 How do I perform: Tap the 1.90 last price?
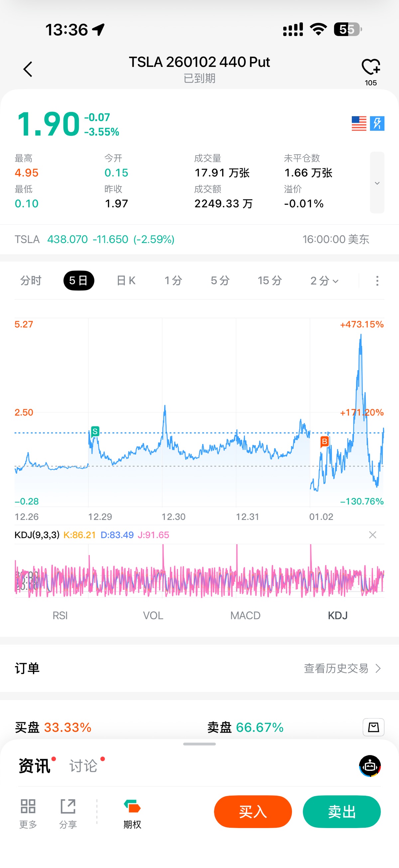pos(48,124)
